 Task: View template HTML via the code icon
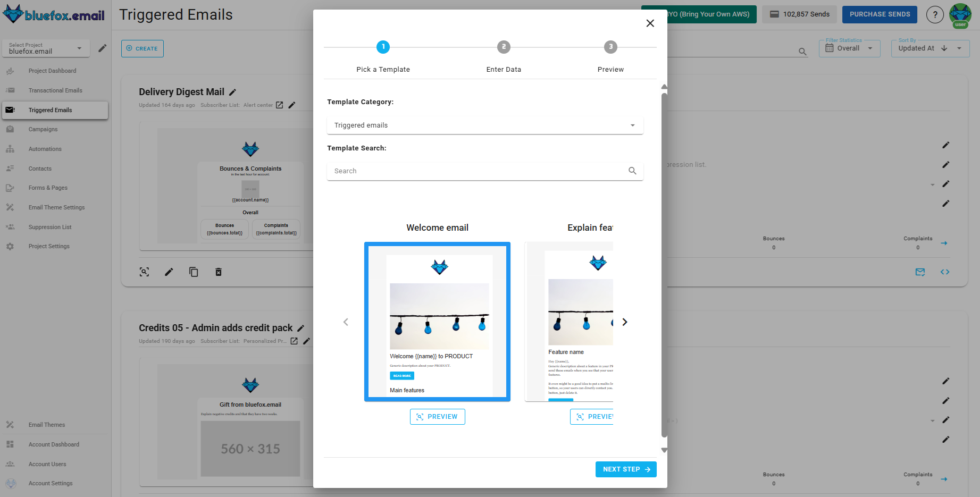(x=945, y=272)
